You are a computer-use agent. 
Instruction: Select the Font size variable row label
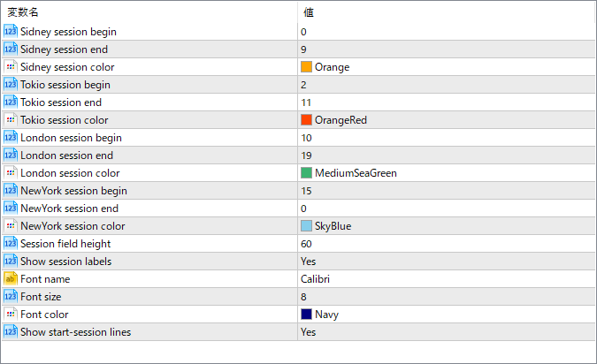click(x=41, y=297)
